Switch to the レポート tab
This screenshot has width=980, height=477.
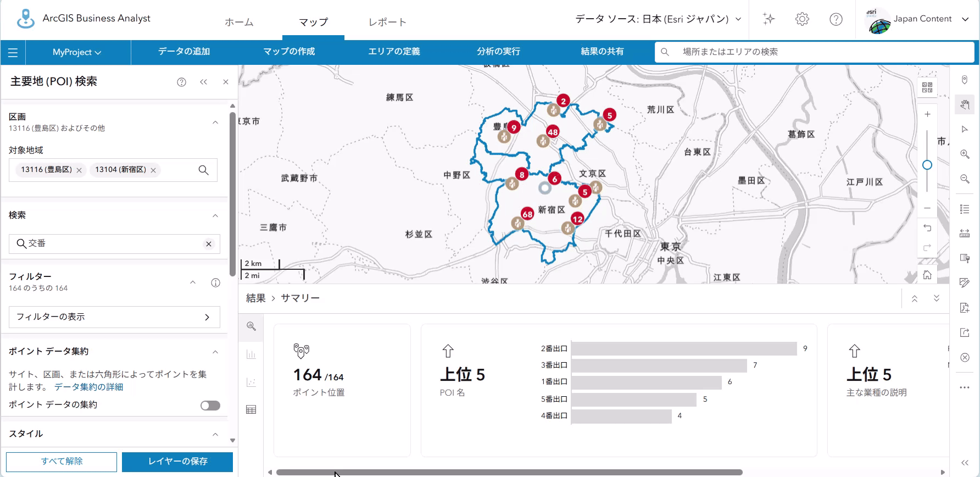[387, 23]
